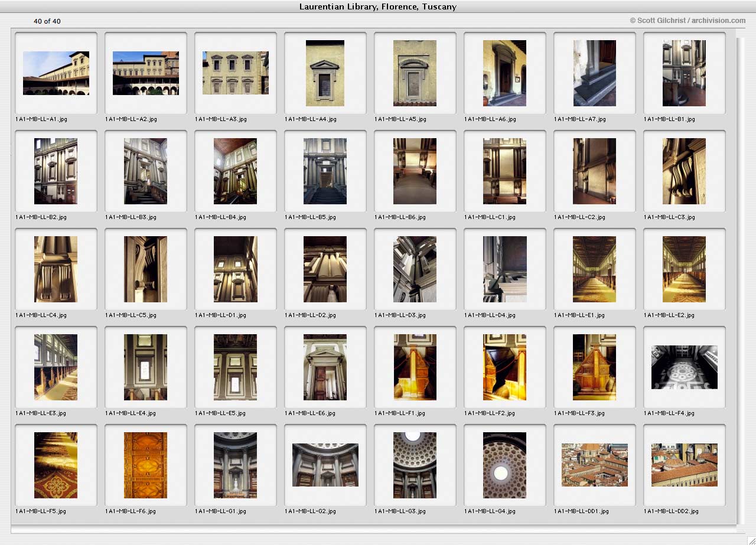The width and height of the screenshot is (756, 545).
Task: Select the thumbnail for 1A1-MB-LL-D4.jpg
Action: [505, 269]
